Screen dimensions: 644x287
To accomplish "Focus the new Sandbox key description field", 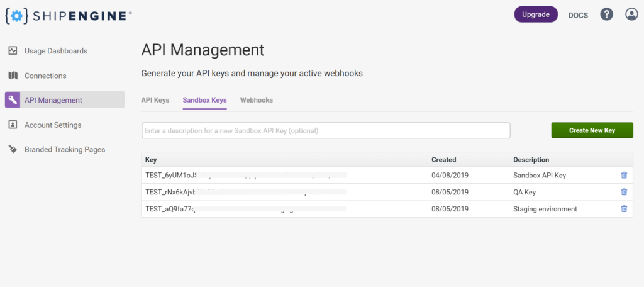I will [326, 130].
